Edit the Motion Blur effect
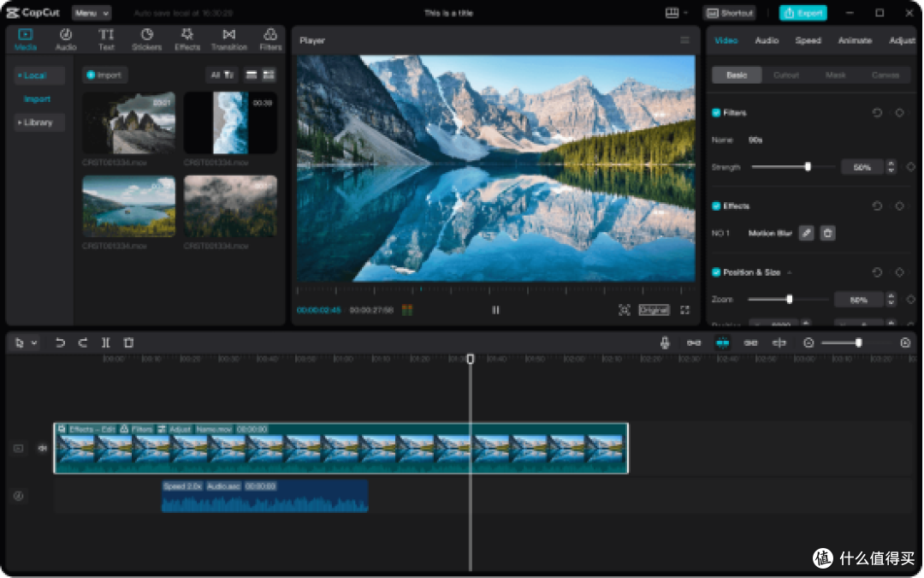This screenshot has width=924, height=578. click(x=806, y=233)
